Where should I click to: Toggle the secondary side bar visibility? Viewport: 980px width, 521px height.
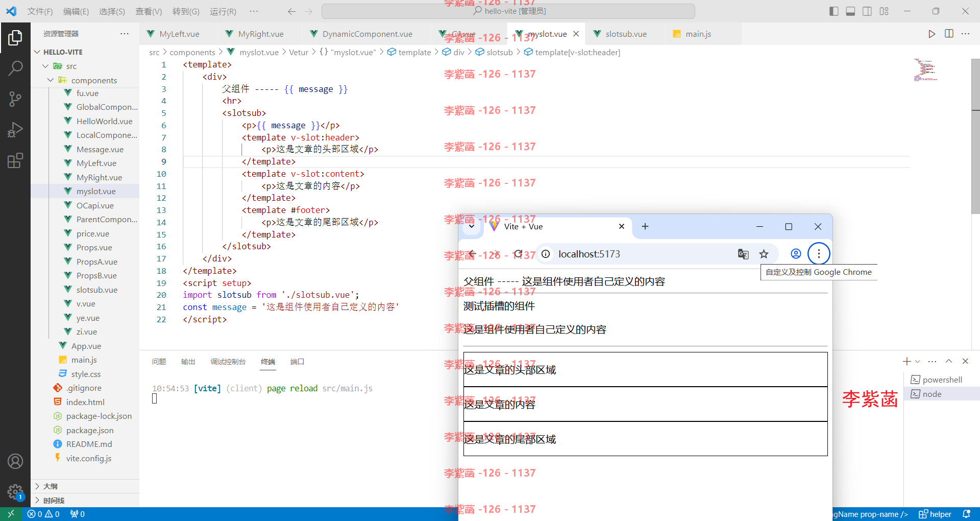(x=867, y=11)
